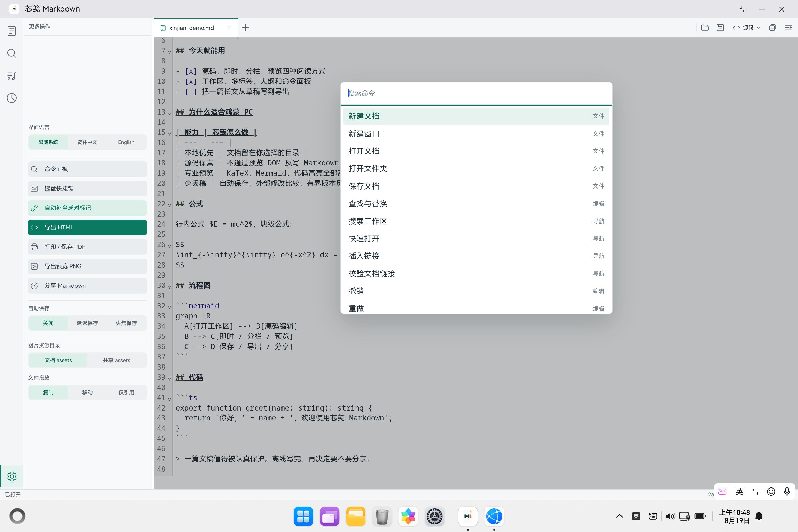
Task: Open the search panel icon in sidebar
Action: point(12,53)
